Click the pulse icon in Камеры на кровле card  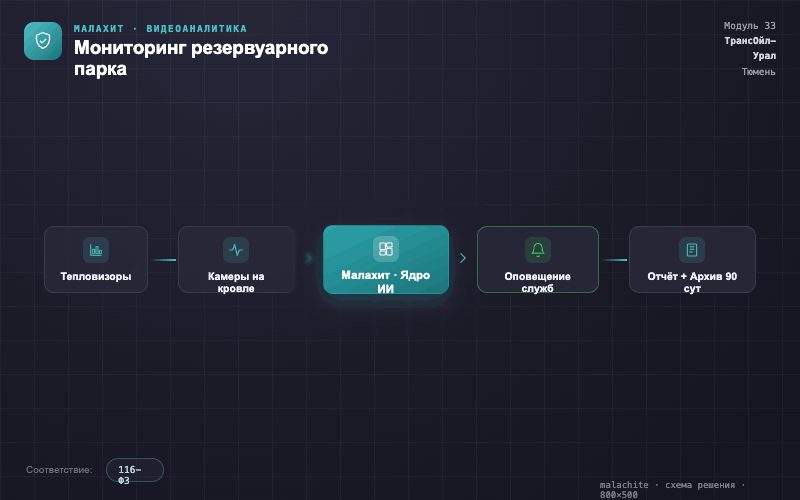[236, 250]
